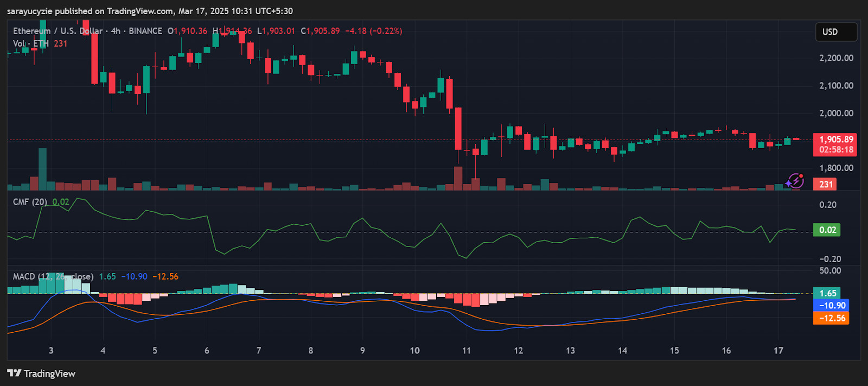Click the Vol · ETH indicator label
Viewport: 868px width, 386px height.
click(x=31, y=43)
